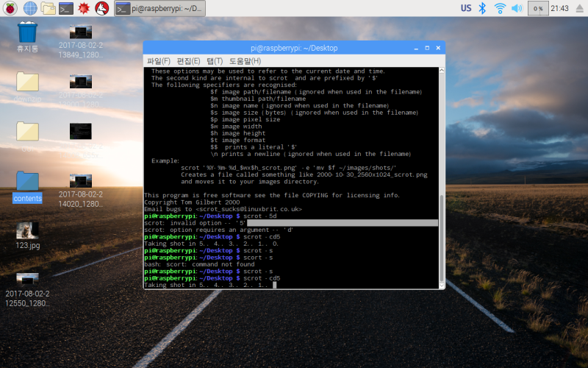Click the 21:43 clock
Image resolution: width=588 pixels, height=368 pixels.
point(559,8)
